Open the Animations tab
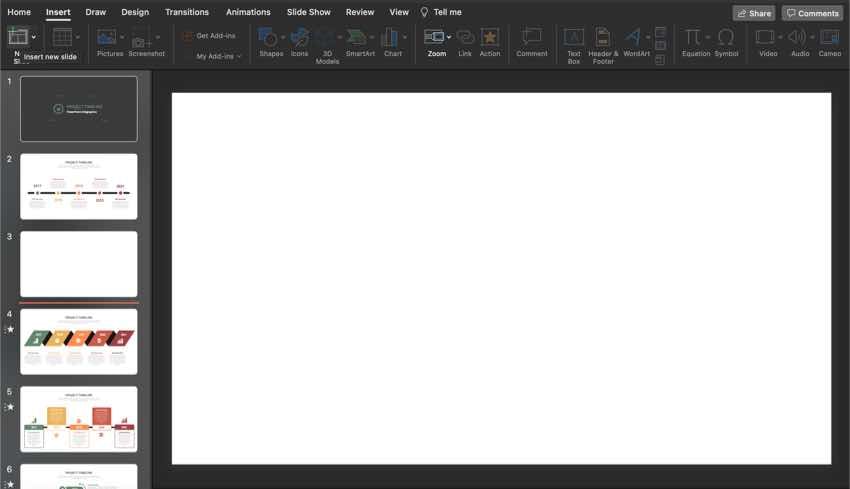The height and width of the screenshot is (489, 850). (x=248, y=12)
